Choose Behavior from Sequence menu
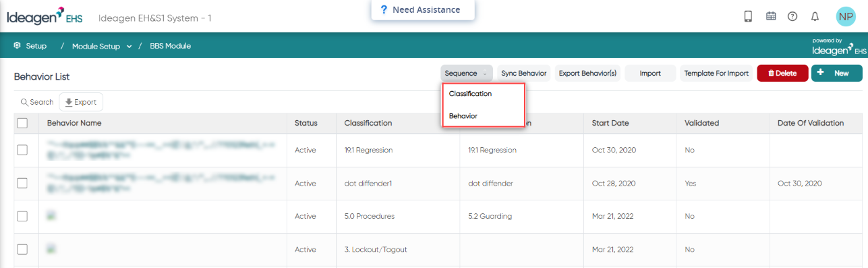 (x=463, y=116)
